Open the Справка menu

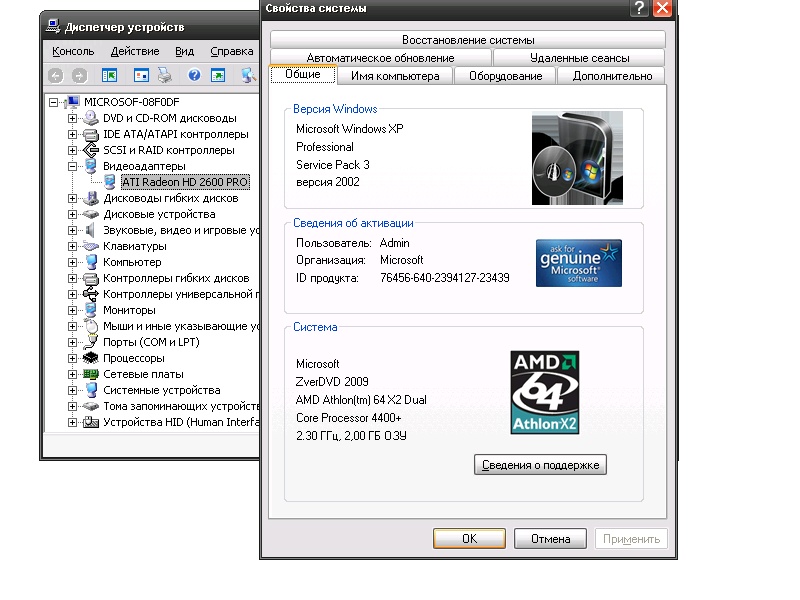point(232,51)
